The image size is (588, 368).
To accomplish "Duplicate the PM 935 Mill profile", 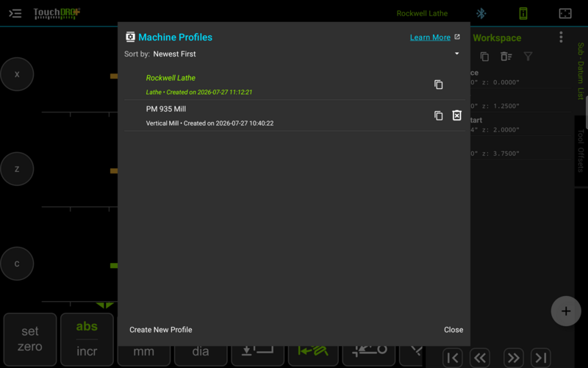I will tap(438, 115).
